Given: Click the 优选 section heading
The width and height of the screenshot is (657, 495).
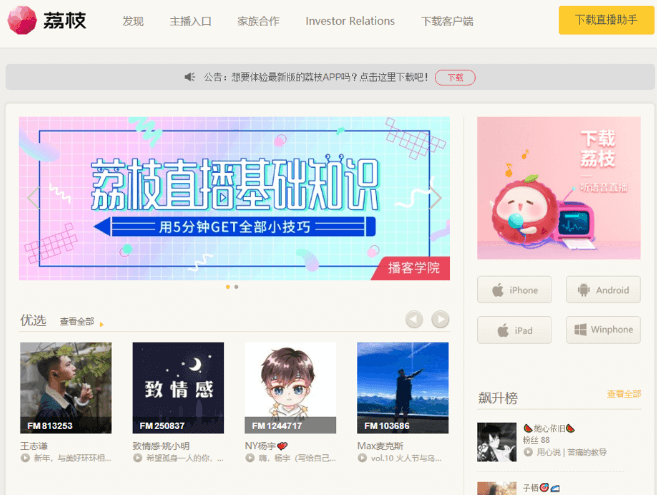Looking at the screenshot, I should coord(33,320).
